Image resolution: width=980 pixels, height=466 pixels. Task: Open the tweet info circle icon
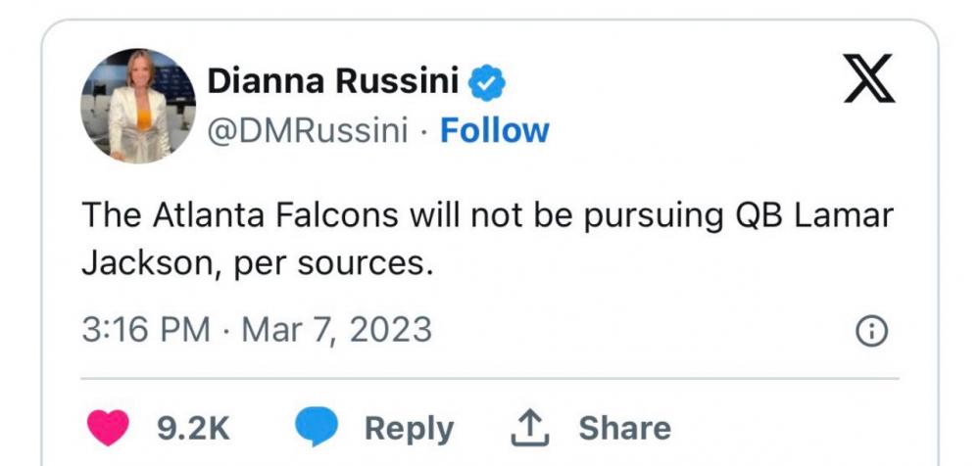(871, 332)
